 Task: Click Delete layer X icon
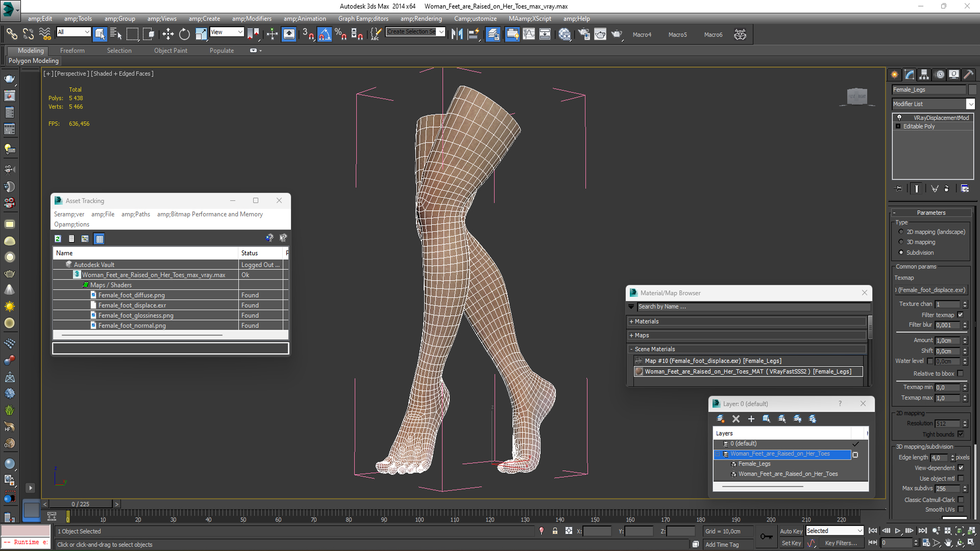[x=736, y=419]
